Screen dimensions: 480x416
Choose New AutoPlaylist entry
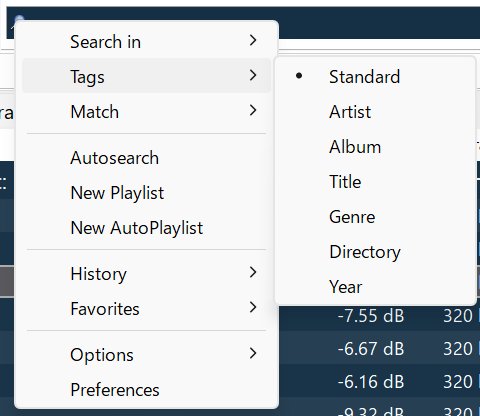(x=146, y=228)
